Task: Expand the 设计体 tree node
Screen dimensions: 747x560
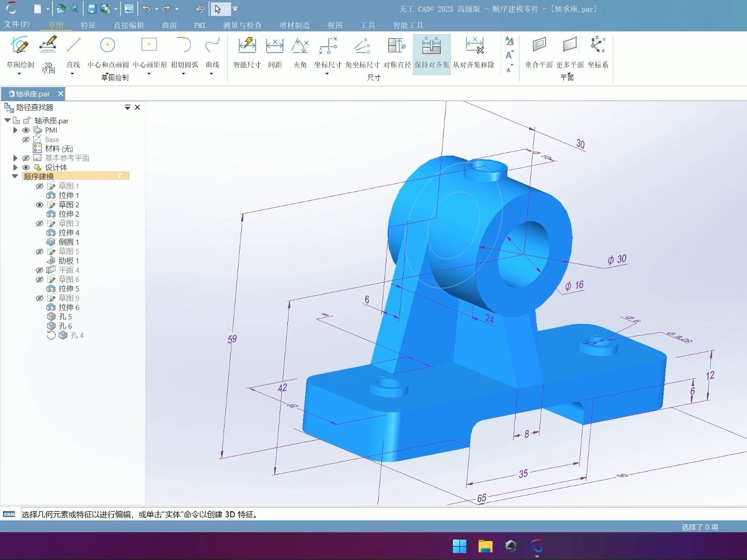Action: coord(16,167)
